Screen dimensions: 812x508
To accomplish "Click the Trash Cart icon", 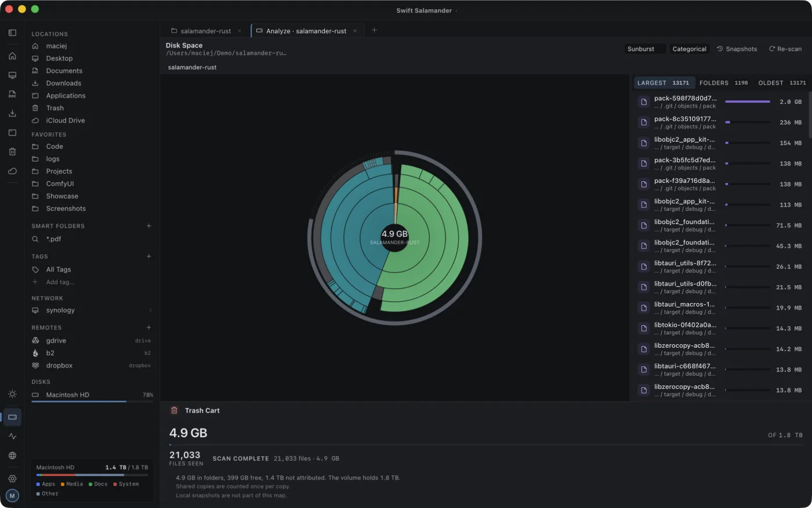I will point(174,410).
